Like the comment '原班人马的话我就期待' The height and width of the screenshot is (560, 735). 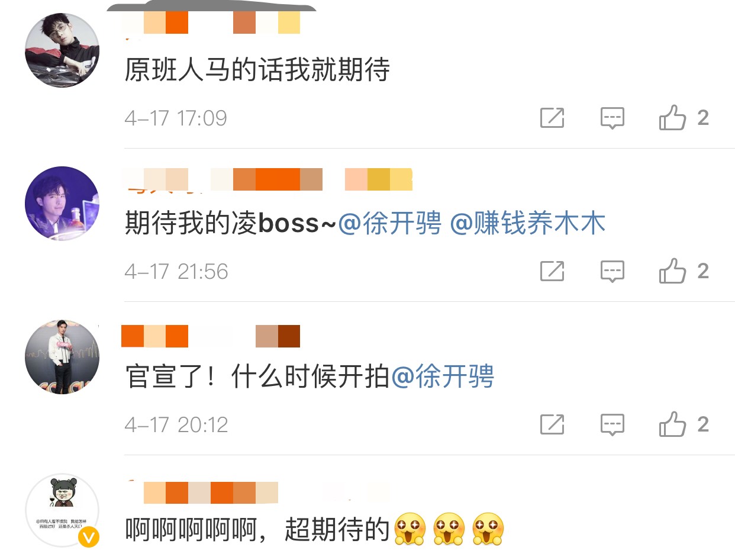684,117
